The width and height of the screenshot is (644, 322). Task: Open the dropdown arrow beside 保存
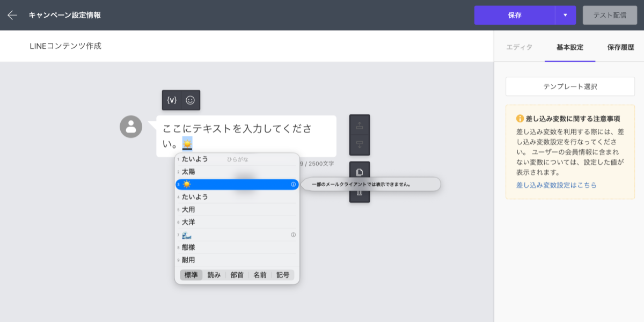tap(565, 15)
